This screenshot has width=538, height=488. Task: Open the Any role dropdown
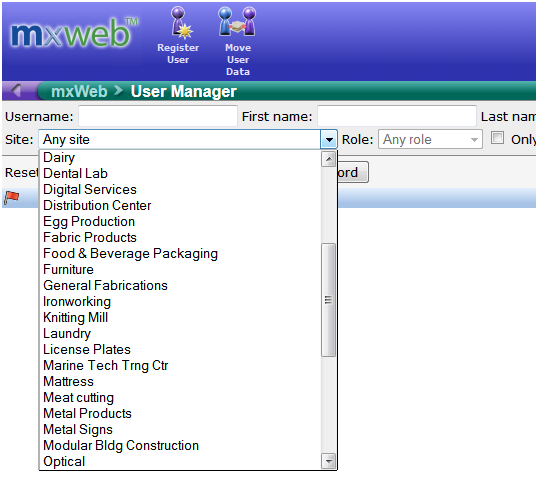(x=430, y=139)
